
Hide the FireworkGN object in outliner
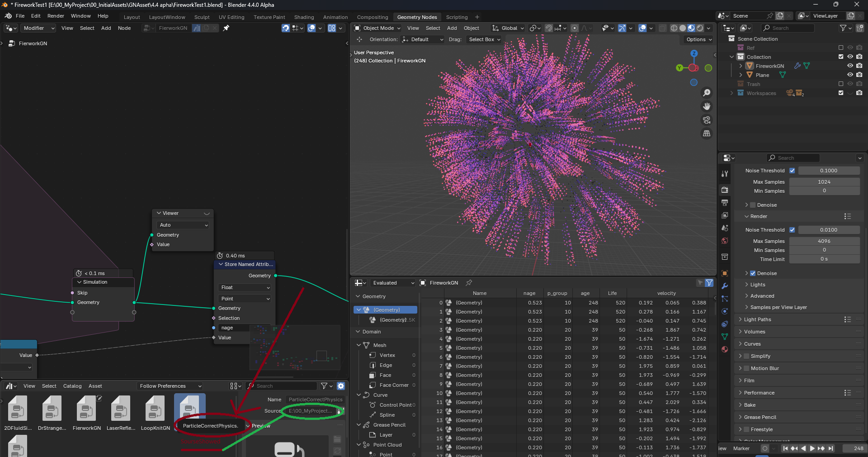tap(850, 66)
